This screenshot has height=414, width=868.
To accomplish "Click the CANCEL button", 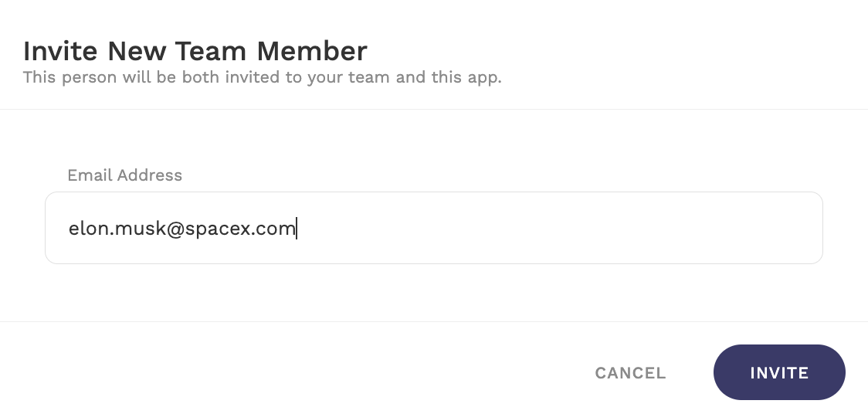I will [x=630, y=373].
